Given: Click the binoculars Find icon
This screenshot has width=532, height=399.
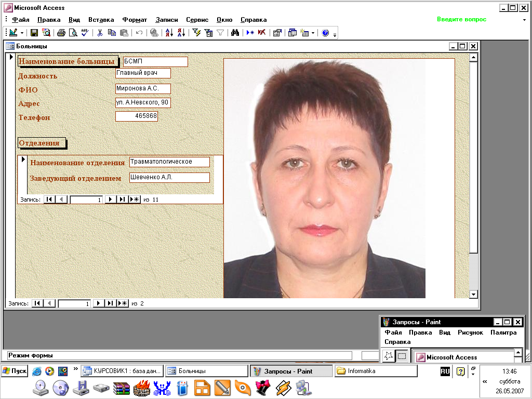Looking at the screenshot, I should 235,33.
